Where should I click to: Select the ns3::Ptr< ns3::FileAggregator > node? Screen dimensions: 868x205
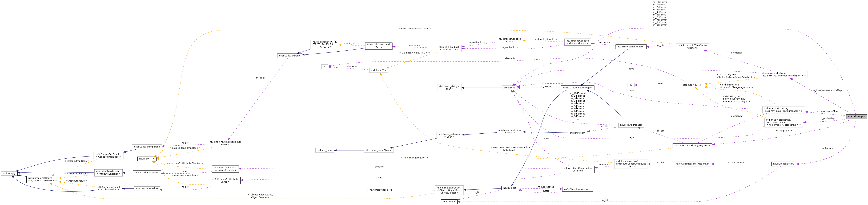pyautogui.click(x=692, y=146)
